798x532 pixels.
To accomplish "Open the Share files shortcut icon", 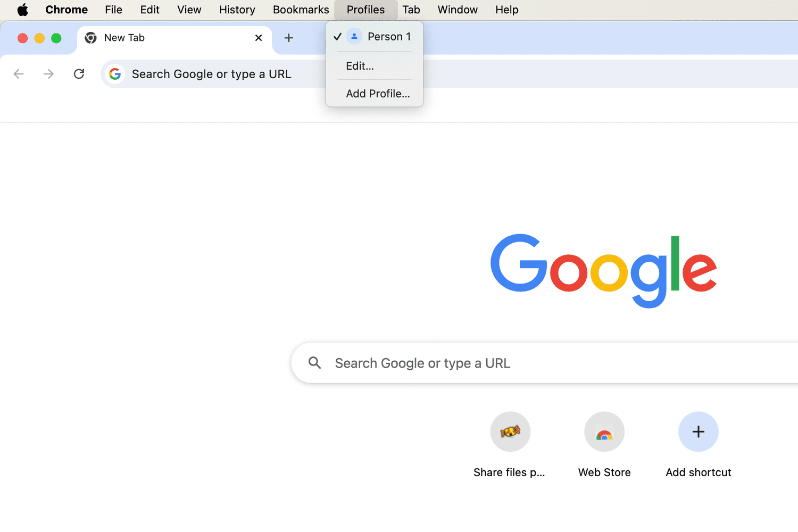I will pyautogui.click(x=510, y=431).
